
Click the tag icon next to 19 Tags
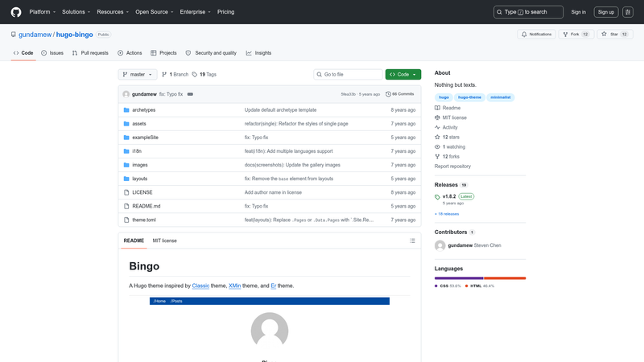(195, 74)
